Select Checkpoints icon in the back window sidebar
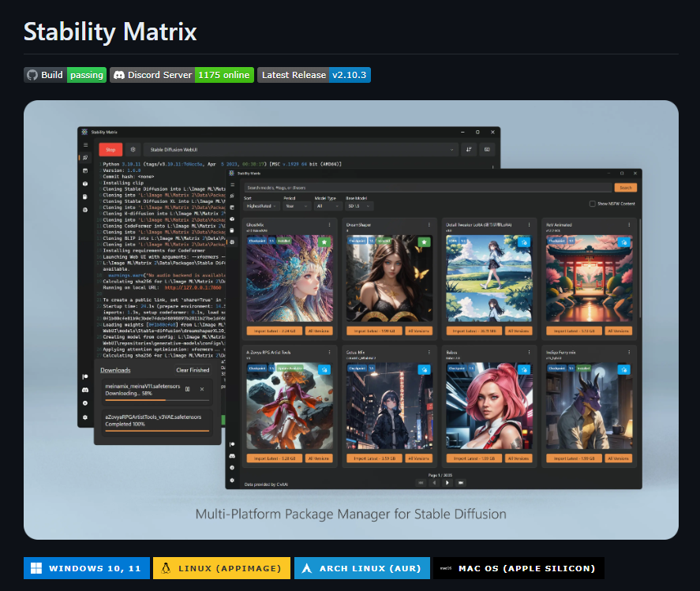This screenshot has height=591, width=700. [x=85, y=196]
